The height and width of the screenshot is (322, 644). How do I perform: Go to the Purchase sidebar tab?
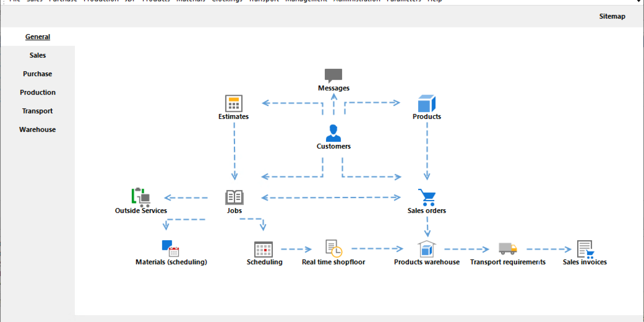tap(38, 74)
